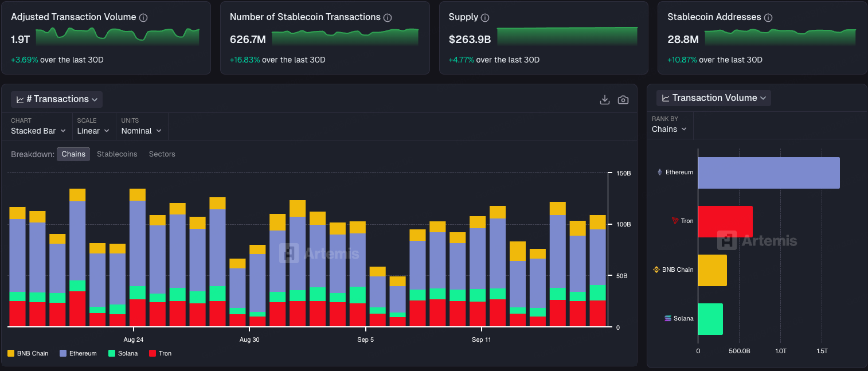Click the Ethereum logo in chain ranking
The image size is (868, 371).
click(659, 172)
